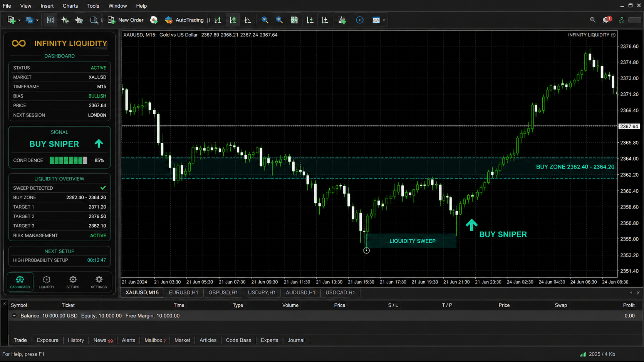Open the Navigator star toolbar icon
The width and height of the screenshot is (644, 362).
(79, 20)
